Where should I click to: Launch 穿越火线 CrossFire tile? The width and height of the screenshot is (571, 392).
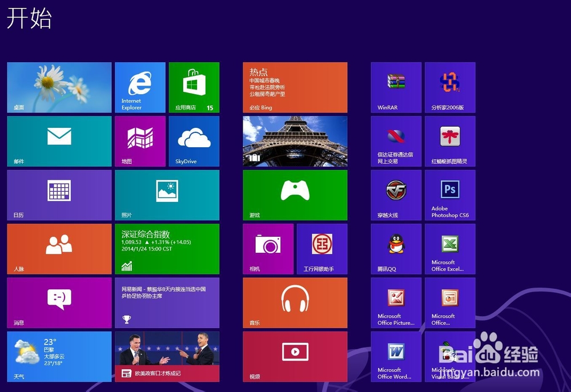coord(396,195)
